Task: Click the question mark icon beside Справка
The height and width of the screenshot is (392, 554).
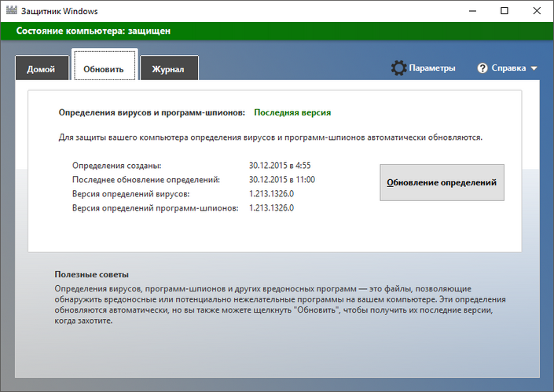Action: pyautogui.click(x=482, y=68)
